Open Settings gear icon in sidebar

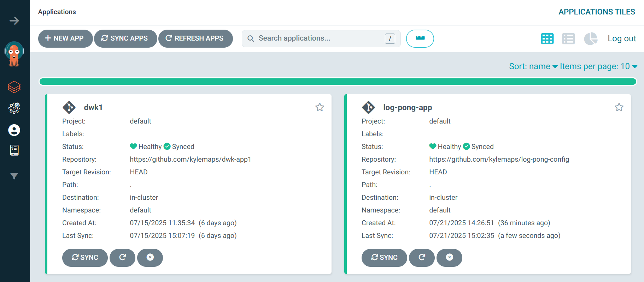point(14,108)
